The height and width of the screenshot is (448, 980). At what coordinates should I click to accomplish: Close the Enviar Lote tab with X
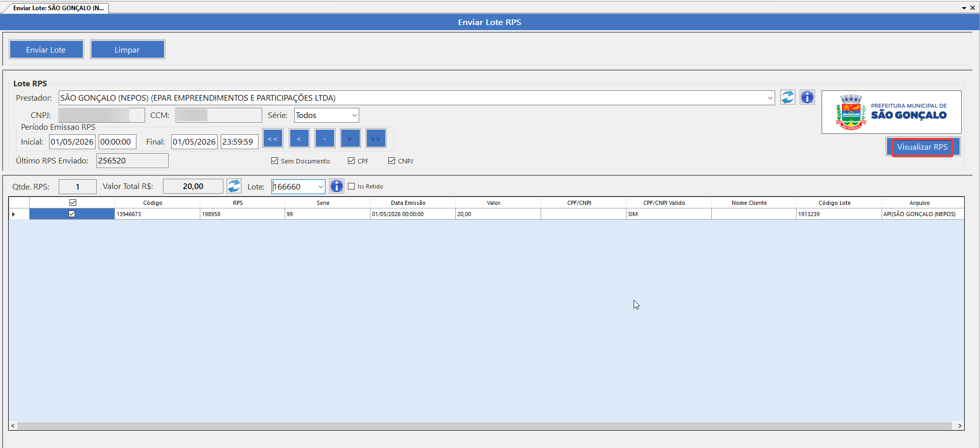pos(973,8)
